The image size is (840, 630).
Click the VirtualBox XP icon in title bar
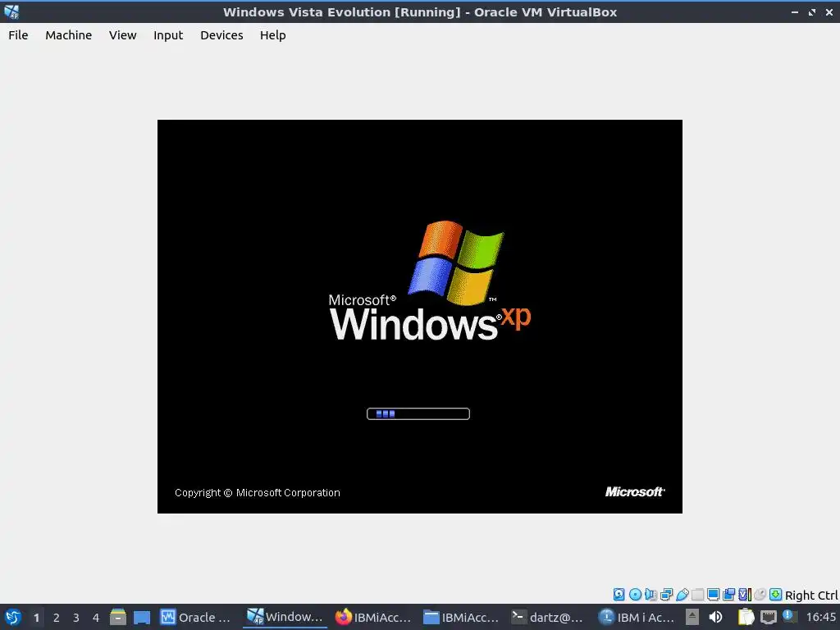point(11,11)
